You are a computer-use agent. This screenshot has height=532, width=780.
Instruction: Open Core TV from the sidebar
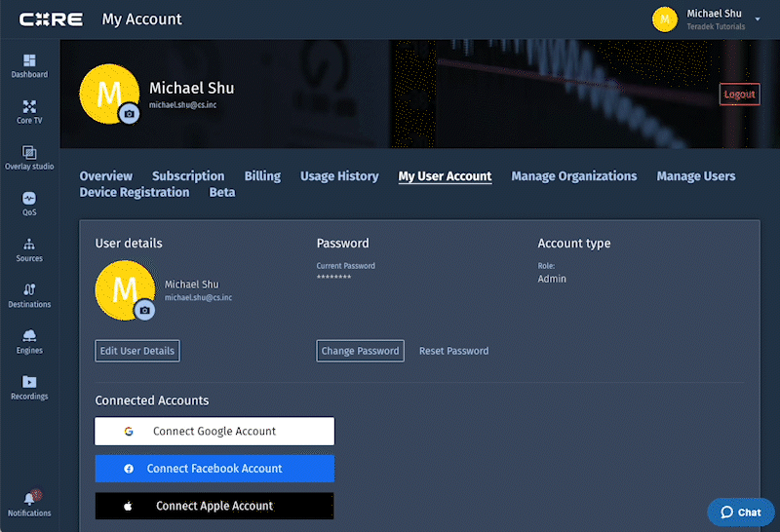point(29,111)
